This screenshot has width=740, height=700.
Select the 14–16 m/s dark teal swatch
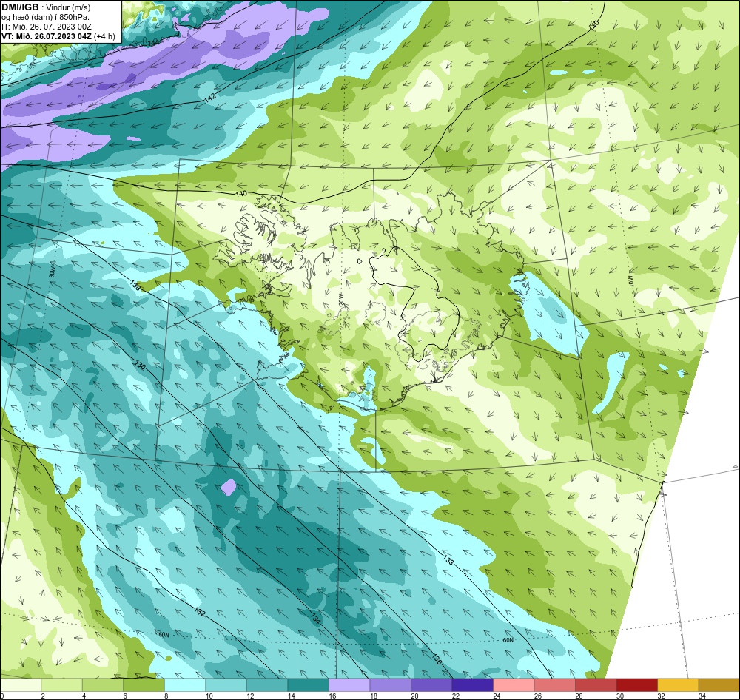coord(308,685)
